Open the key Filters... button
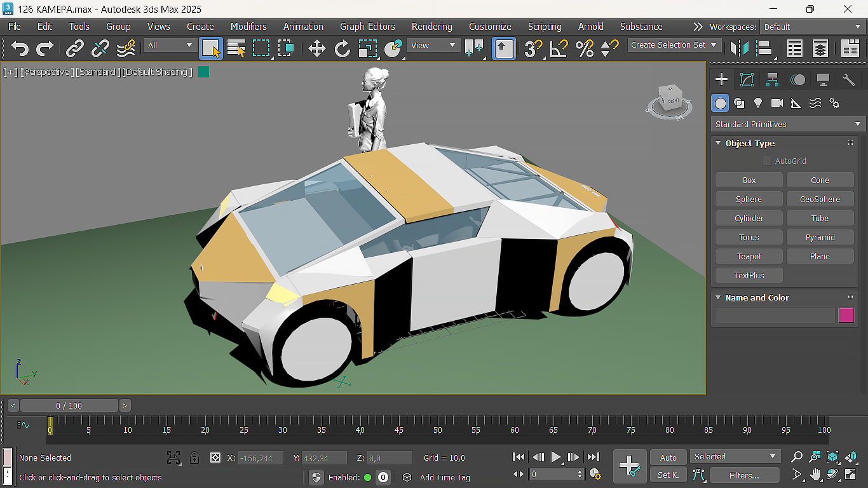This screenshot has height=488, width=868. point(744,475)
